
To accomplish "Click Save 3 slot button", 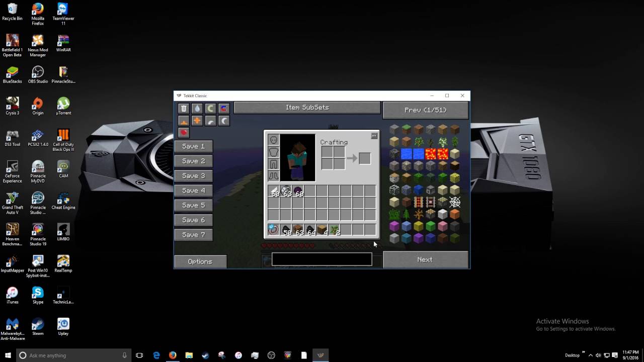I will click(x=194, y=175).
